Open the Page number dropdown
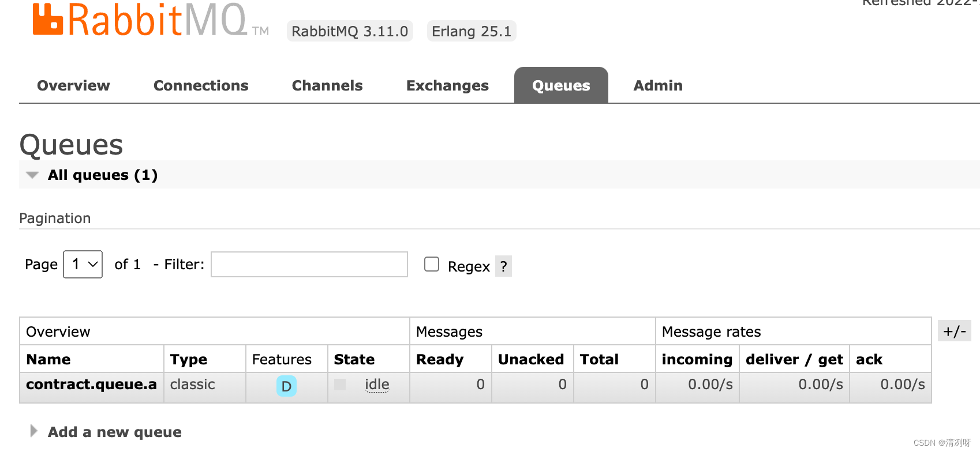The height and width of the screenshot is (452, 980). (x=83, y=264)
